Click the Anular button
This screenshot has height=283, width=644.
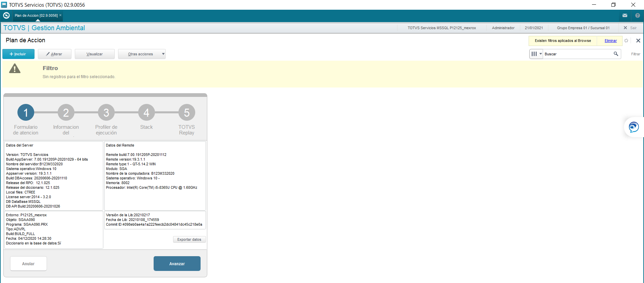(29, 264)
